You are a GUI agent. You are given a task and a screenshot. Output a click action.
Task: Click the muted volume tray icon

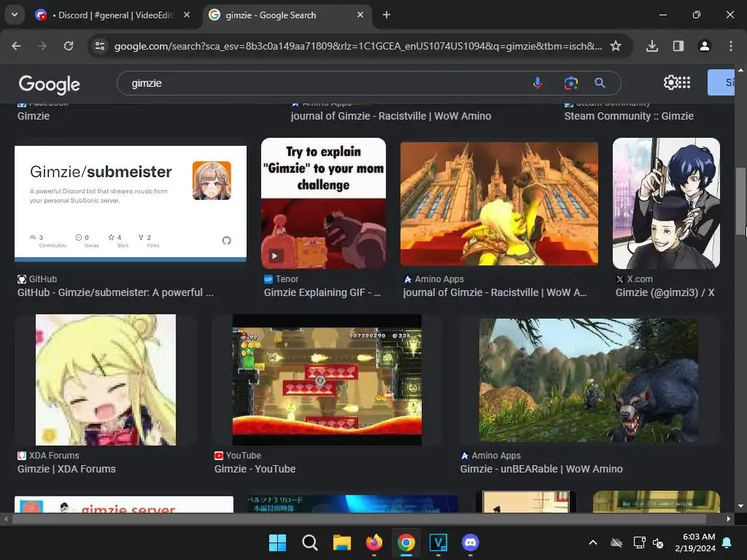658,542
